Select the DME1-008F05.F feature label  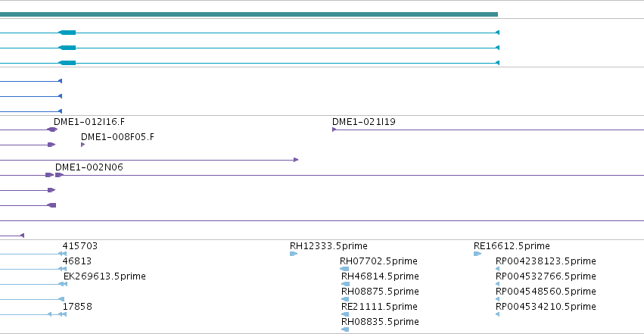tap(117, 137)
